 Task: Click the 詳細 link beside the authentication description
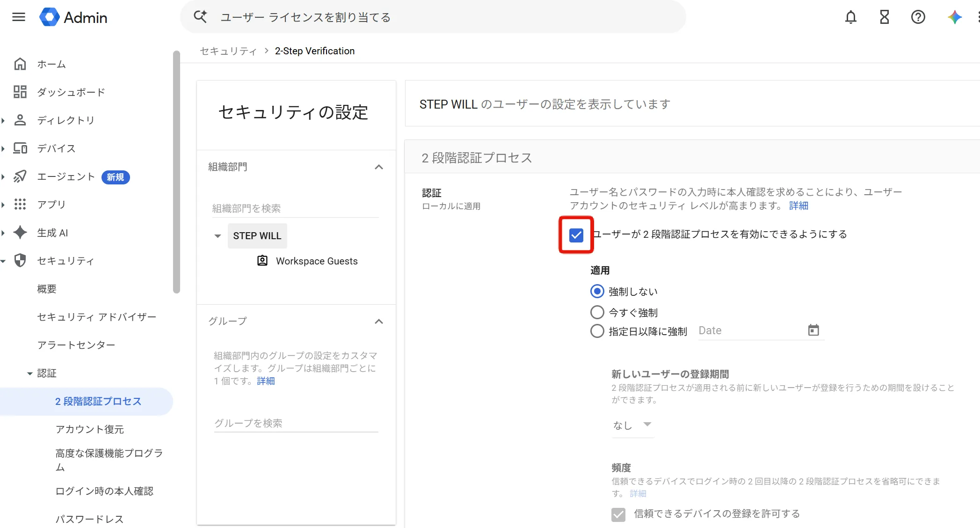point(799,205)
